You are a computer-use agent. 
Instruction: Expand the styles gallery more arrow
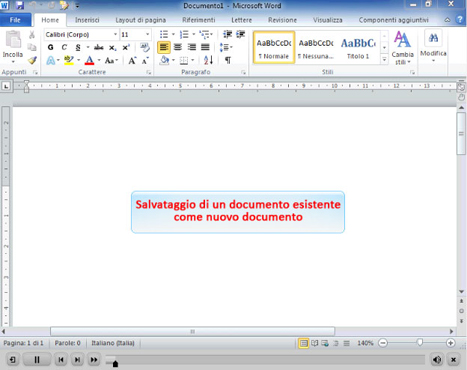tap(384, 60)
